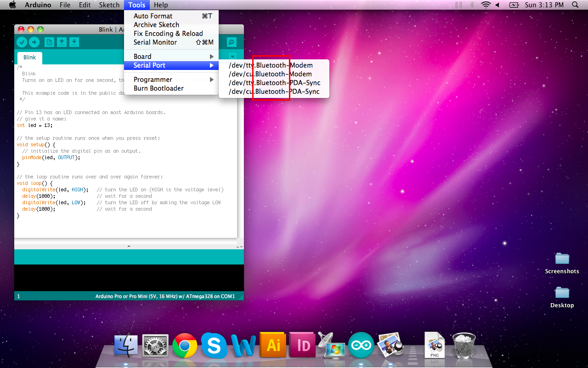Click 'digitalWrite(led, LOW);' in the code
Viewport: 588px width, 368px height.
[54, 202]
